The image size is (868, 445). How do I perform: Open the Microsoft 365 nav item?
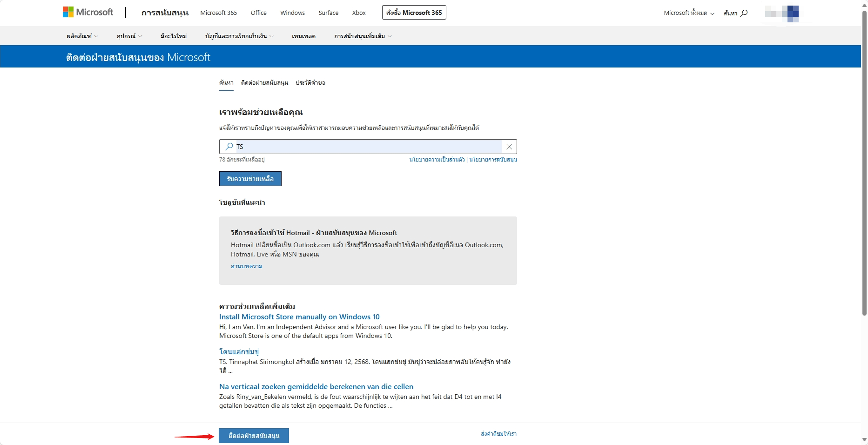point(219,13)
